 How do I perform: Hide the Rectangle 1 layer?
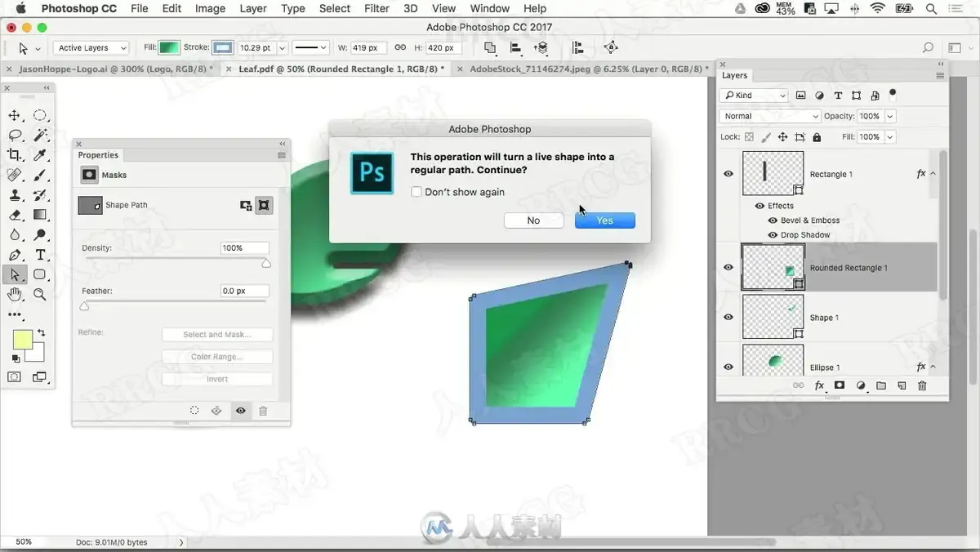tap(728, 174)
